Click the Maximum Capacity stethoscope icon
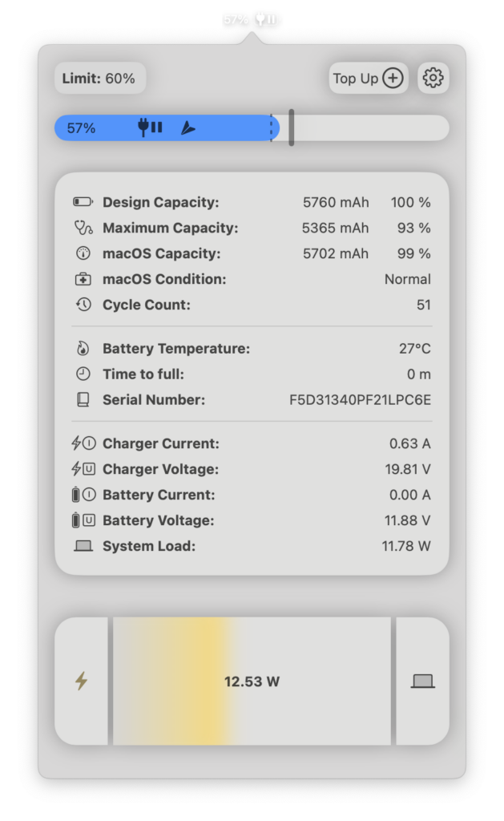This screenshot has height=821, width=504. [83, 229]
